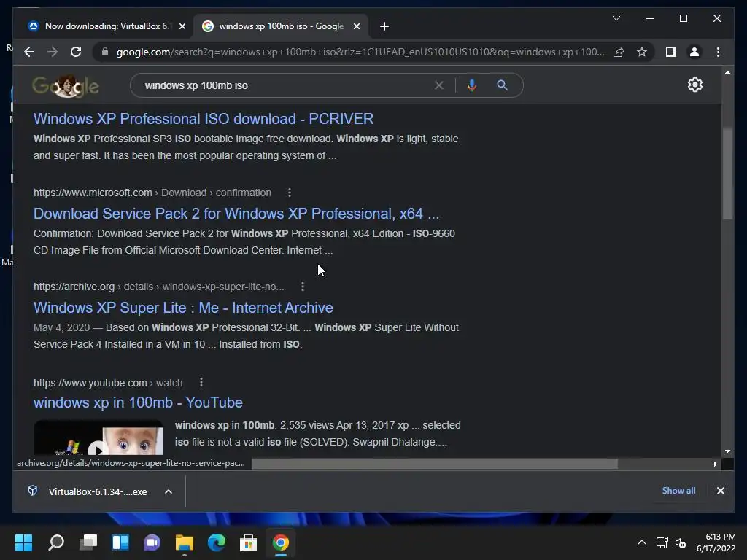
Task: Expand the VirtualBox download options chevron
Action: (169, 491)
